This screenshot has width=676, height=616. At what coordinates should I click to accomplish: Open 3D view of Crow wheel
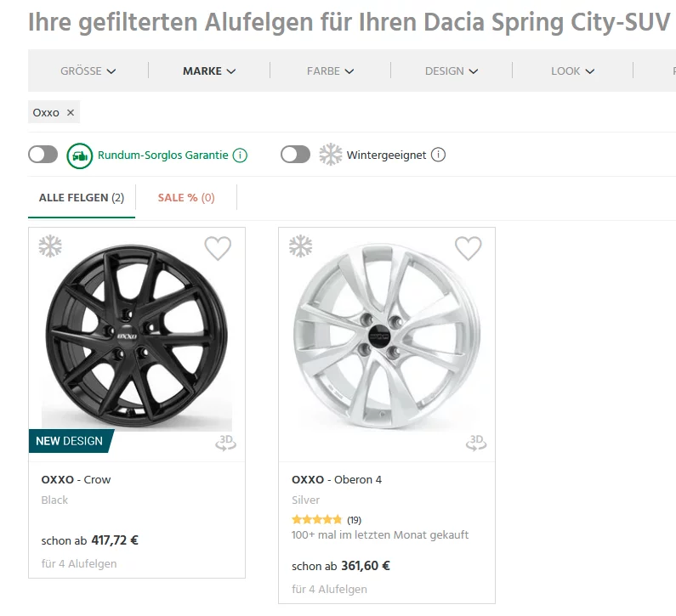click(225, 442)
